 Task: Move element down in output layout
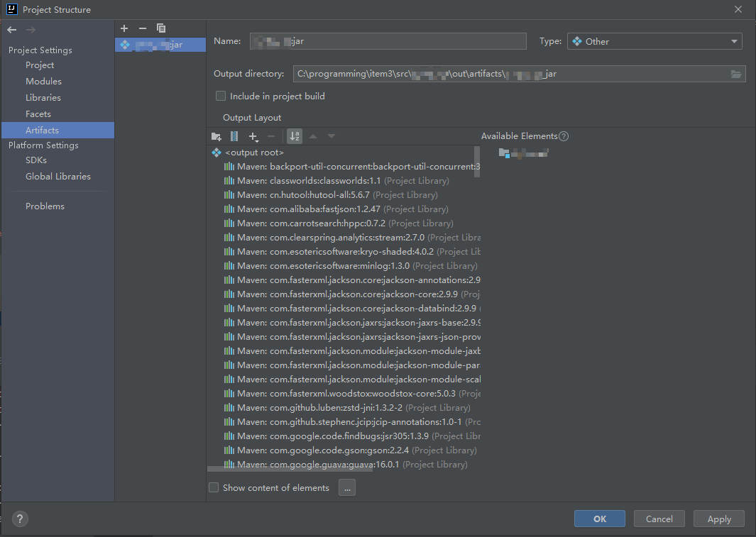331,136
